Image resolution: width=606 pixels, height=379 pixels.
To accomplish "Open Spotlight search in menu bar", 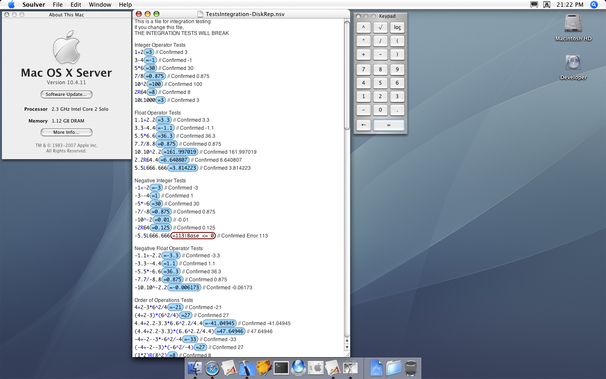I will coord(594,5).
